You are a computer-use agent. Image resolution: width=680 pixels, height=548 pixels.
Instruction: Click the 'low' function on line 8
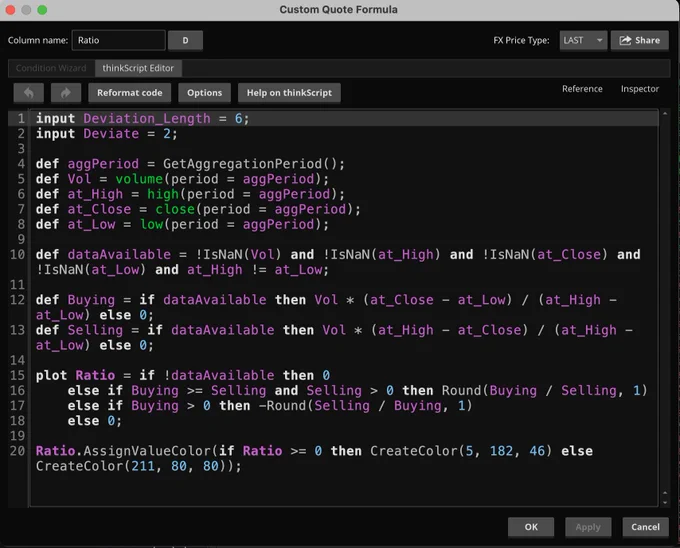coord(151,225)
